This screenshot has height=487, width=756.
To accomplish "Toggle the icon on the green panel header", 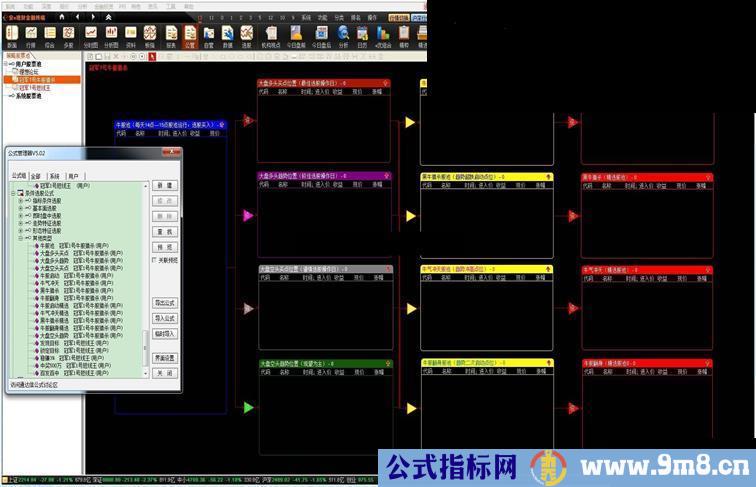I will (x=388, y=363).
